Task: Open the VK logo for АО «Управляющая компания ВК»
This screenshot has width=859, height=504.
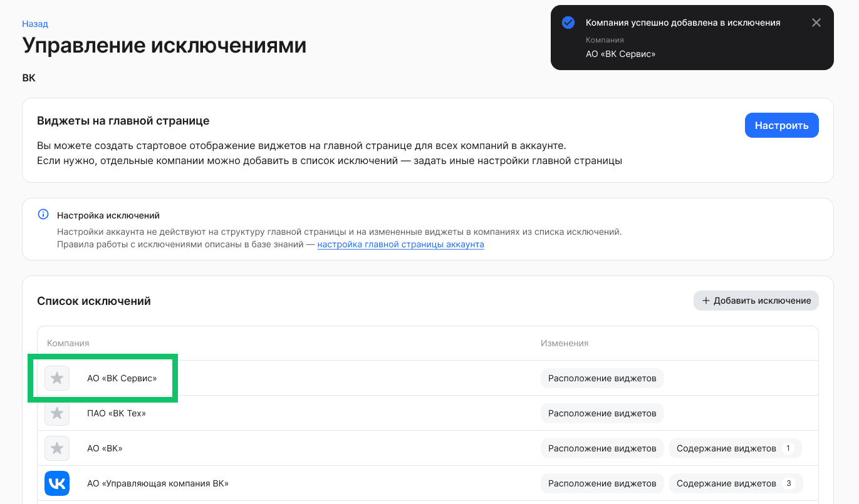Action: point(56,483)
